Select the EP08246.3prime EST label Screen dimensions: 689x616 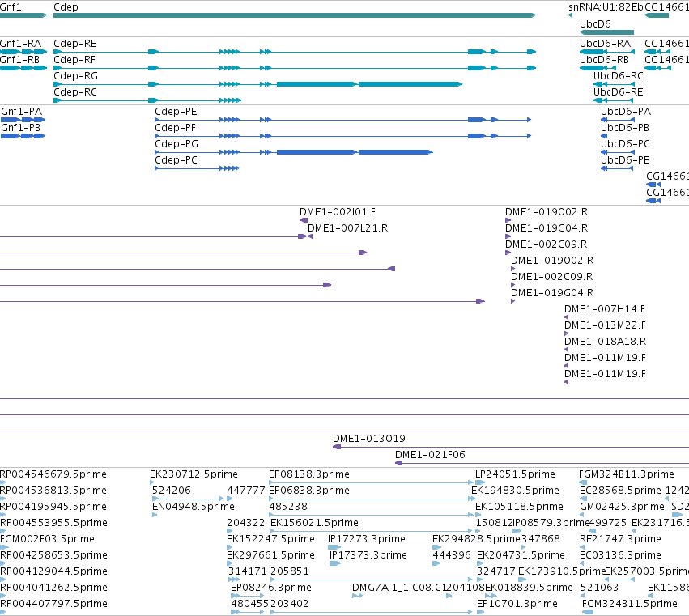click(x=271, y=588)
